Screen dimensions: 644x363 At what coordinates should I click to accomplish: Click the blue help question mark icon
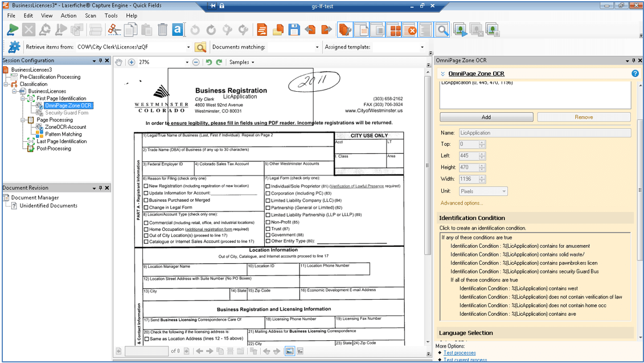[635, 74]
